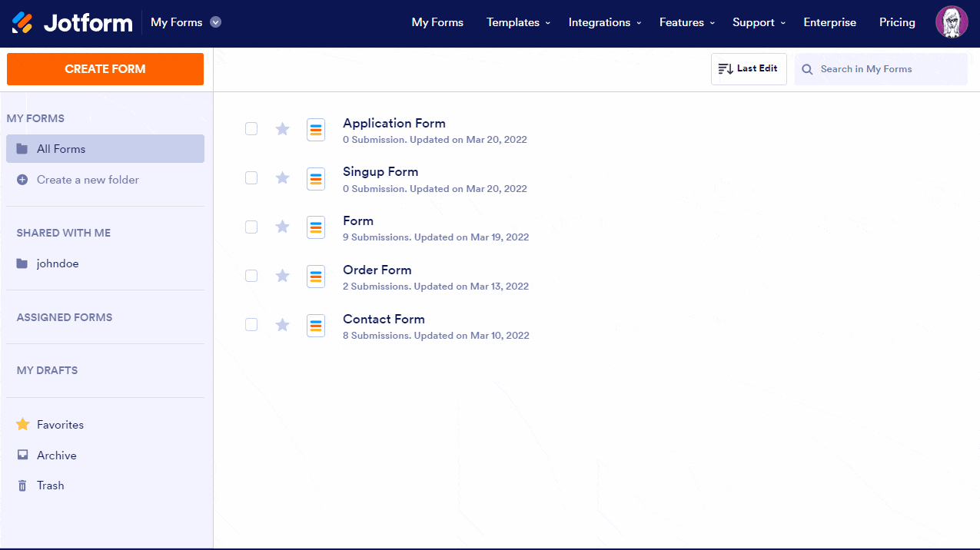This screenshot has height=550, width=980.
Task: Click the Order Form document icon
Action: click(x=316, y=277)
